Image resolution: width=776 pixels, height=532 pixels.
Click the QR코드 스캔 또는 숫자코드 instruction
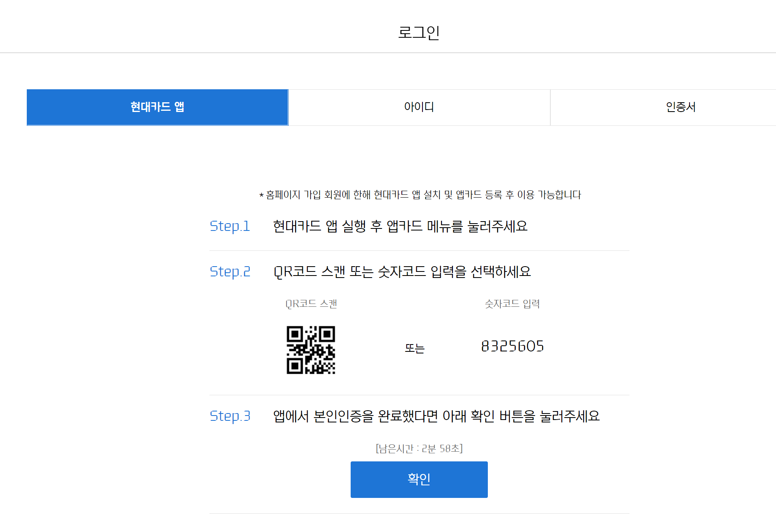click(402, 271)
